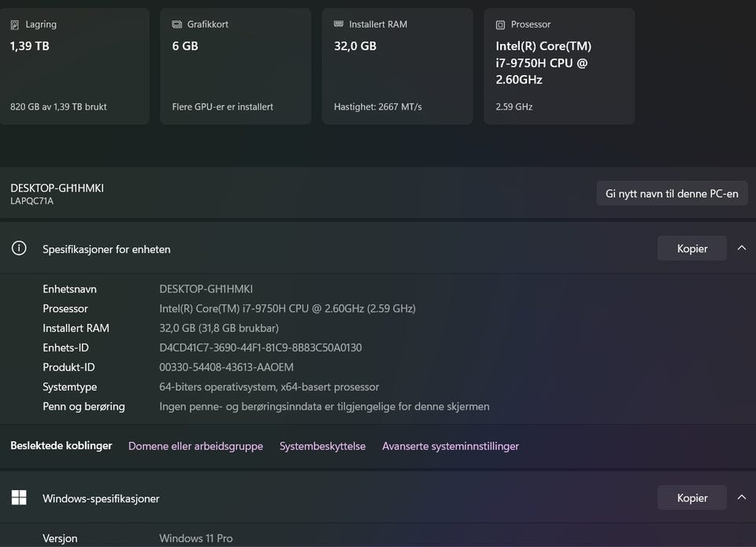Click the Beslektede koblinger label

pyautogui.click(x=61, y=445)
